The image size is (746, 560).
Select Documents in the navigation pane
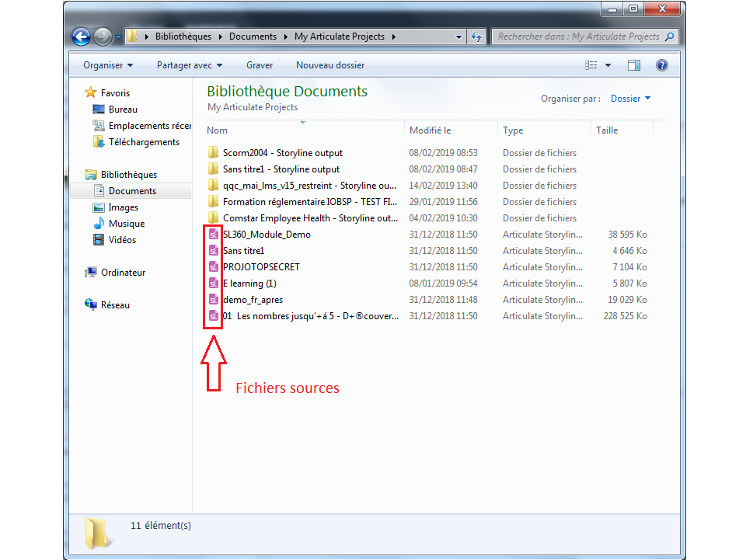click(132, 190)
